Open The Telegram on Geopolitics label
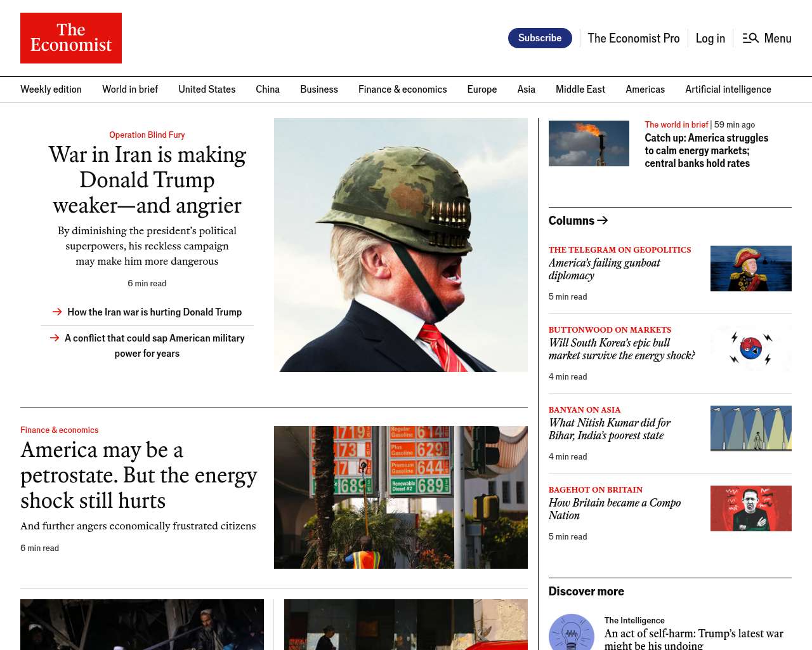Viewport: 812px width, 650px height. 620,249
